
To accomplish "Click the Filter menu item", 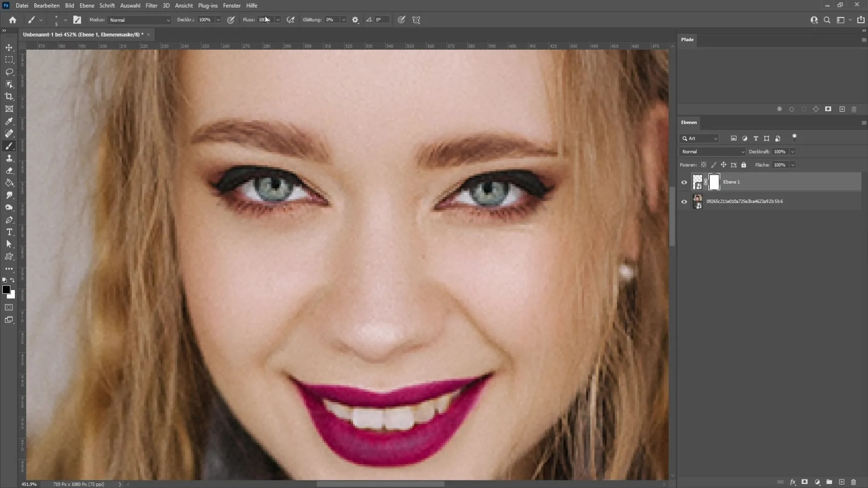I will click(151, 5).
